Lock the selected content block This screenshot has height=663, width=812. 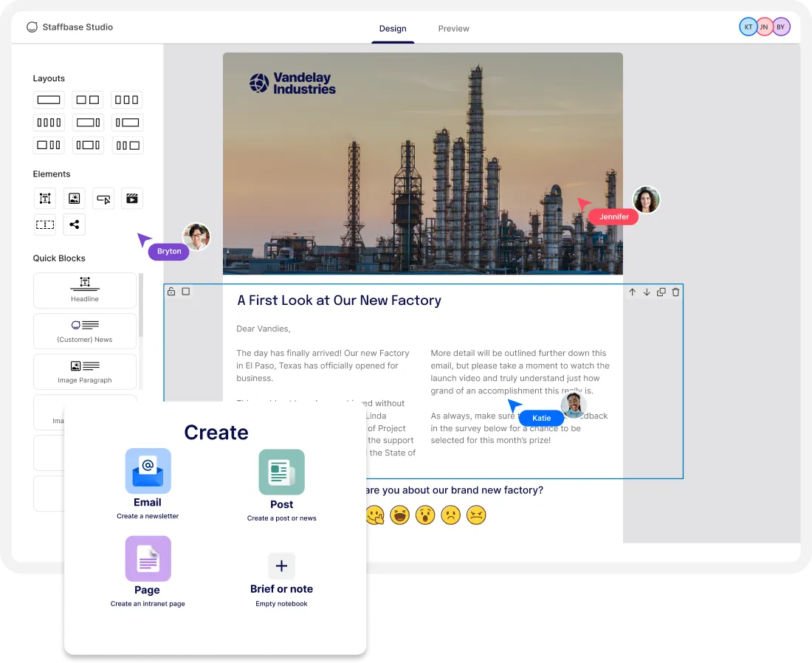[171, 291]
